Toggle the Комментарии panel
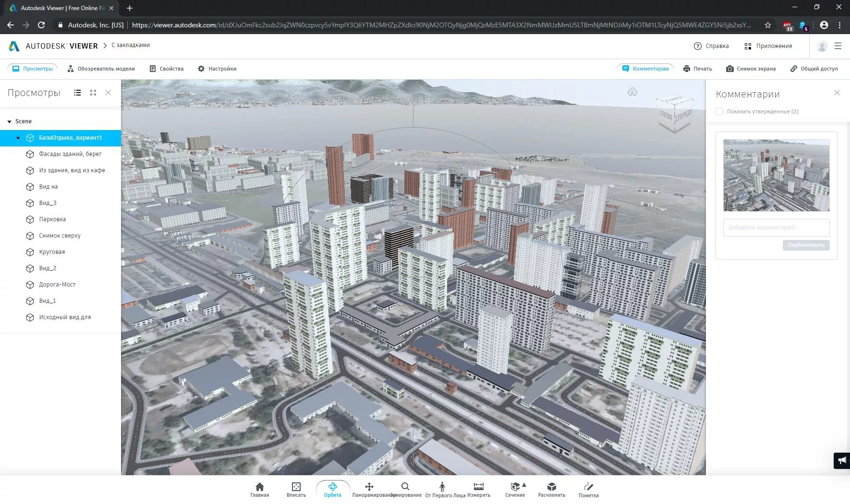850x504 pixels. click(x=645, y=69)
